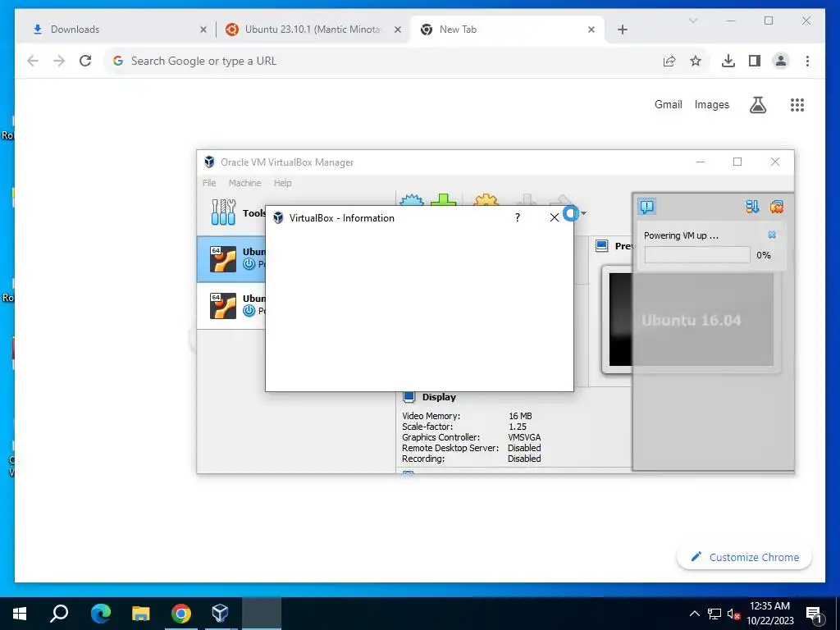The width and height of the screenshot is (840, 630).
Task: Click the Display section header
Action: (439, 397)
